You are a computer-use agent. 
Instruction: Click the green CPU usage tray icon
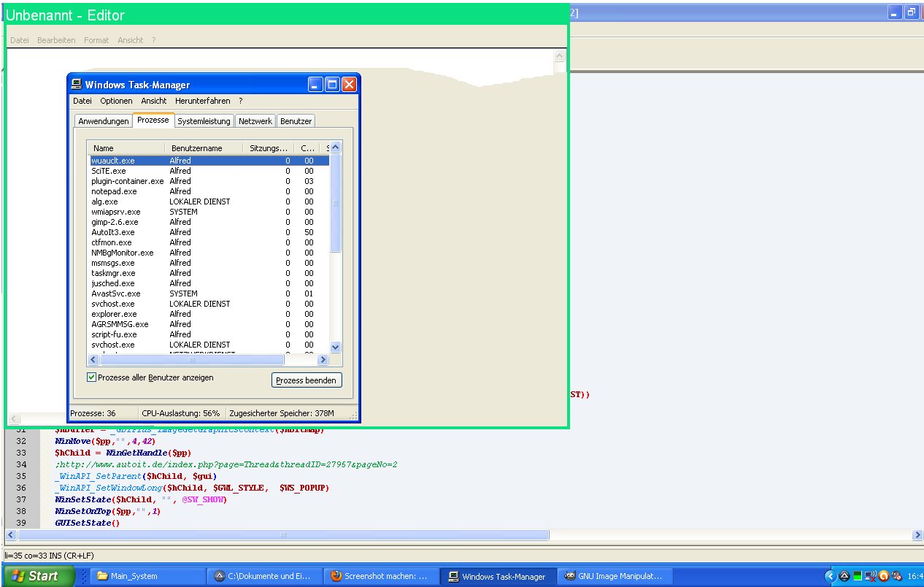point(858,576)
